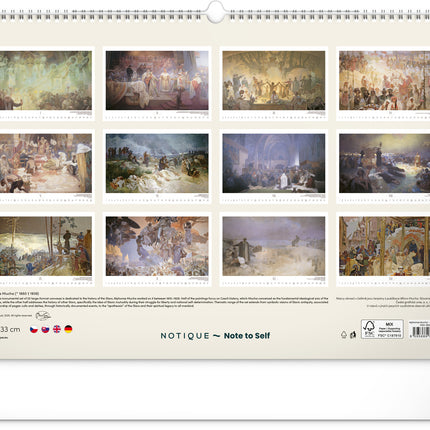Open the greenish misty apparition painting thumbnail
Viewport: 430px width, 430px height.
46,80
